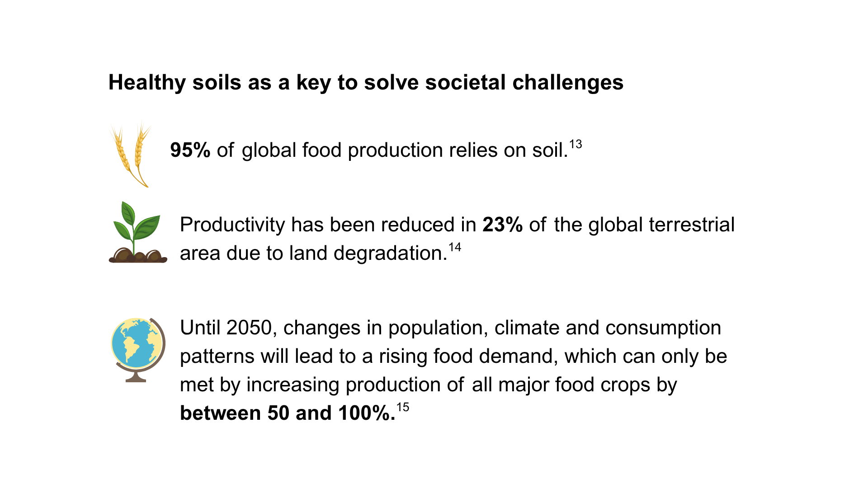Click the bold 95% figure
This screenshot has width=868, height=488.
pos(190,150)
